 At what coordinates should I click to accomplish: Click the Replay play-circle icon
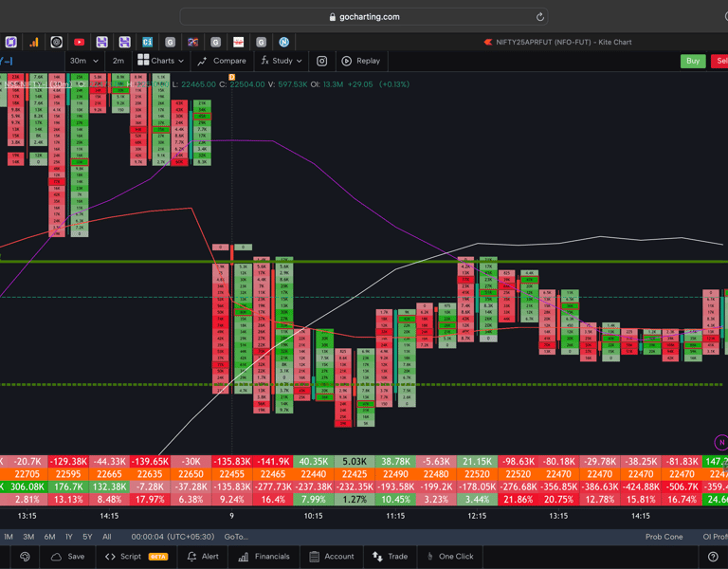click(346, 61)
